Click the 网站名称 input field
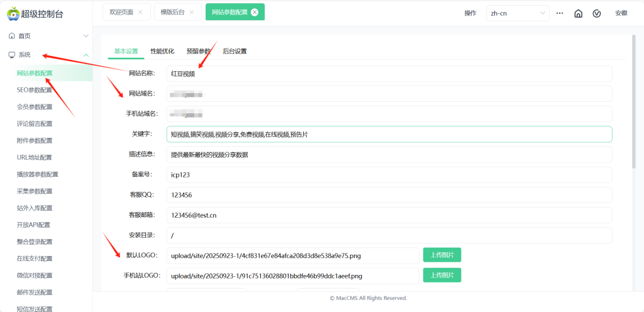The width and height of the screenshot is (644, 312). (x=389, y=74)
